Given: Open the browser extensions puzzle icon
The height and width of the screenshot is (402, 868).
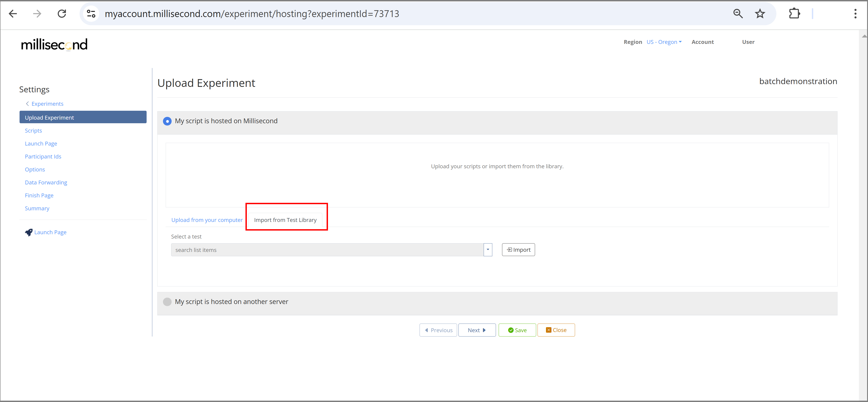Looking at the screenshot, I should [794, 14].
